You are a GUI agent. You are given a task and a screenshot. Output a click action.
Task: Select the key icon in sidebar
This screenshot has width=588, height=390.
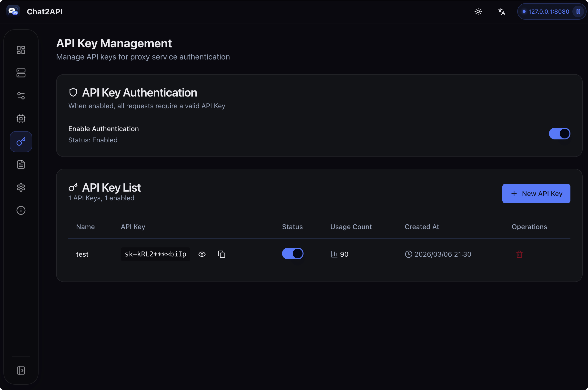tap(21, 142)
